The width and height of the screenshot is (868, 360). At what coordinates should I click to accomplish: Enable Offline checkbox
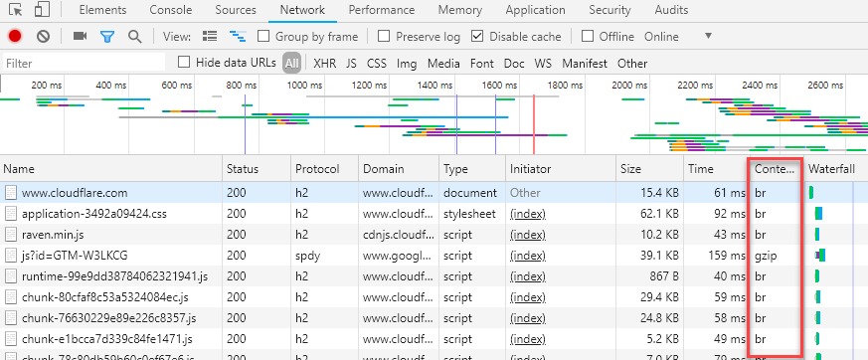(x=588, y=36)
